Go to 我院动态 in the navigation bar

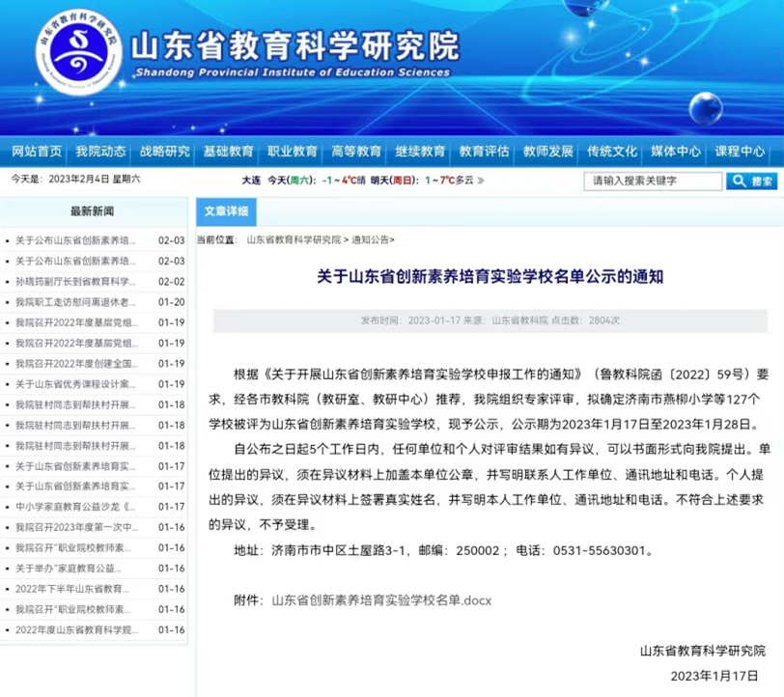coord(100,152)
